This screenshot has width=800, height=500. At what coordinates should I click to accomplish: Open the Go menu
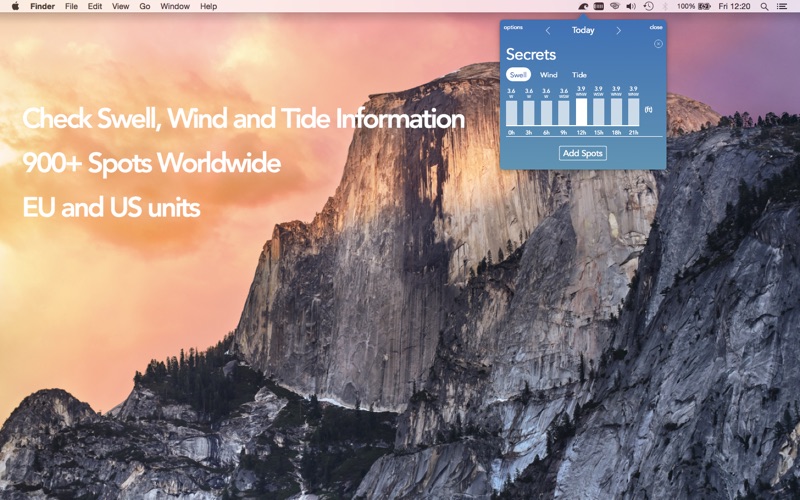145,6
